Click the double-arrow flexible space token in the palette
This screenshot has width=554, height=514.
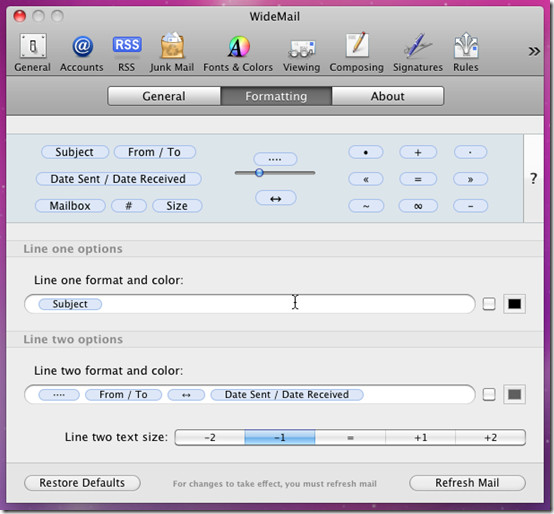[276, 198]
